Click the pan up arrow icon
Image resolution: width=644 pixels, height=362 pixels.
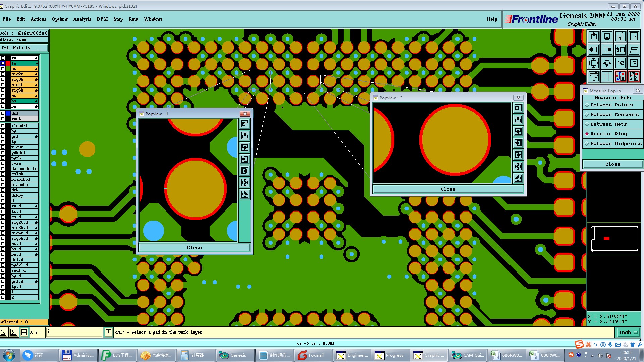[x=593, y=36]
